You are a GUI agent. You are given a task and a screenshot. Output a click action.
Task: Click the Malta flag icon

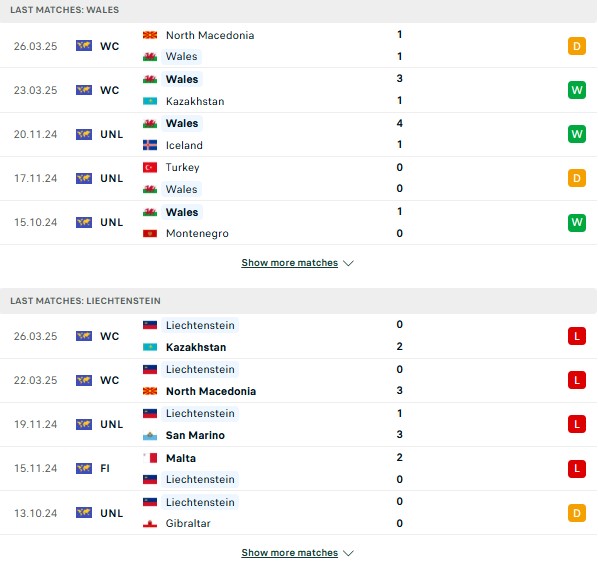click(x=150, y=458)
